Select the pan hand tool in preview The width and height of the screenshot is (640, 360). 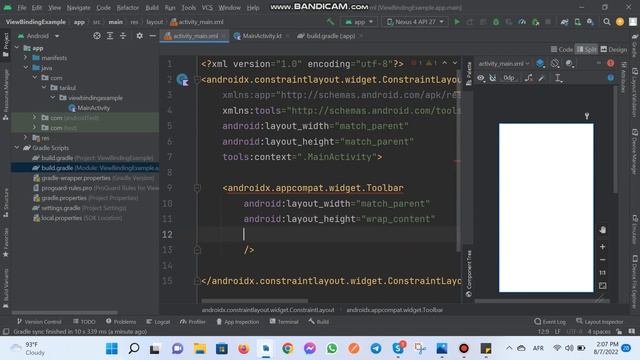click(x=602, y=230)
